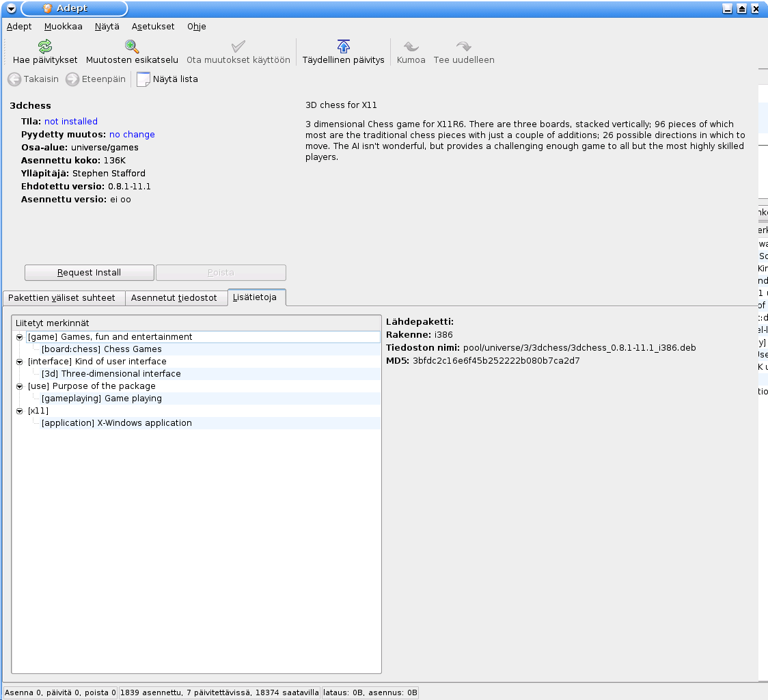Open the window menu arrow in title bar

(x=11, y=9)
